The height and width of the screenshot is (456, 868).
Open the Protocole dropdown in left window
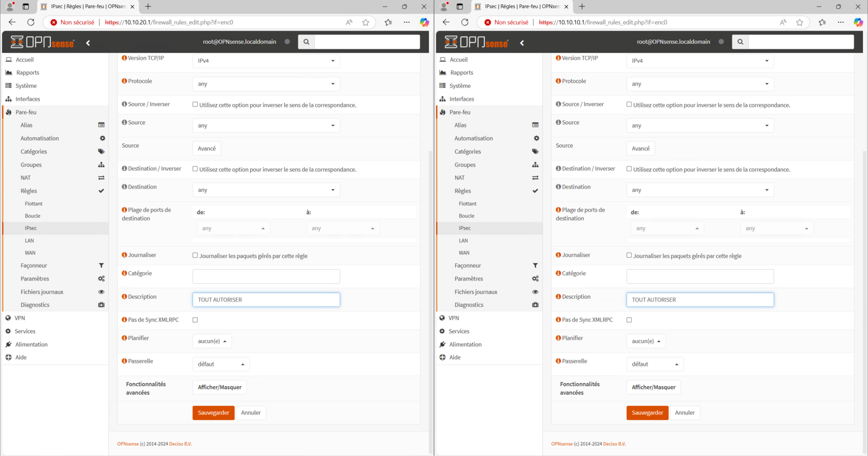(x=266, y=84)
